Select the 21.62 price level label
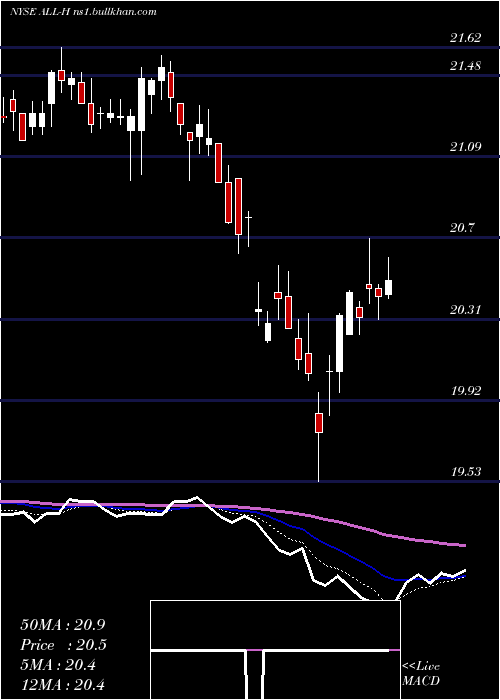500x700 pixels. (466, 38)
